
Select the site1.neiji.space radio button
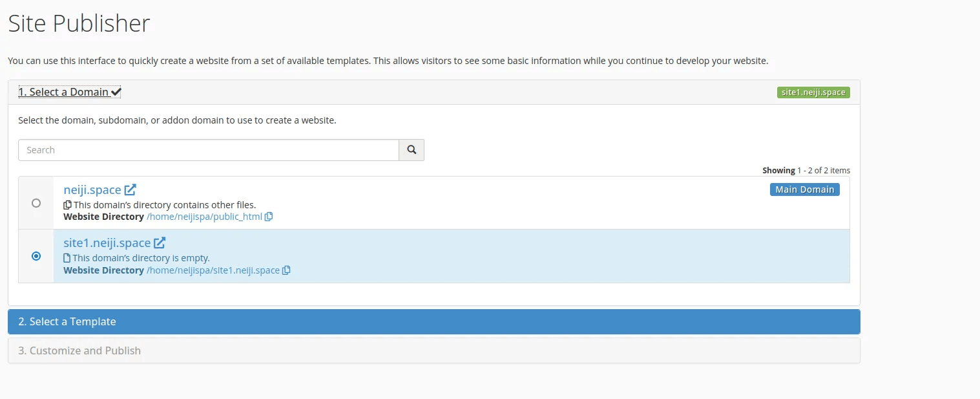click(36, 256)
